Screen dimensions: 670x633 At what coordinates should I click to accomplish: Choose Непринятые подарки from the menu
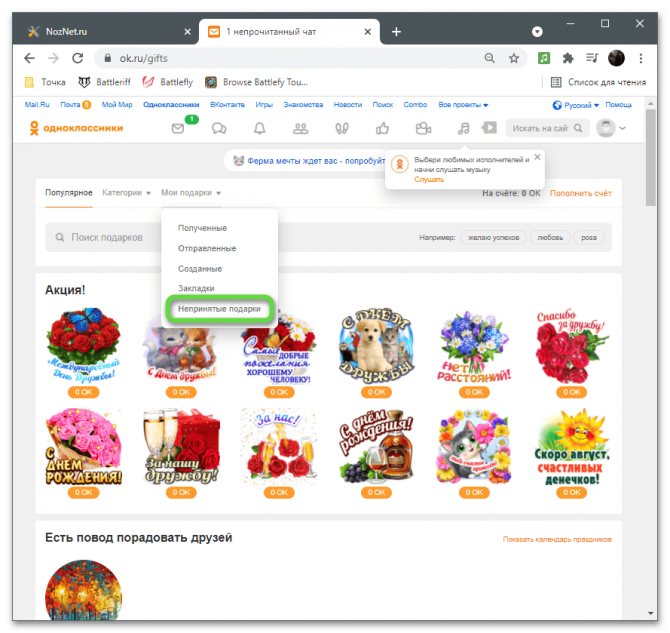click(219, 309)
